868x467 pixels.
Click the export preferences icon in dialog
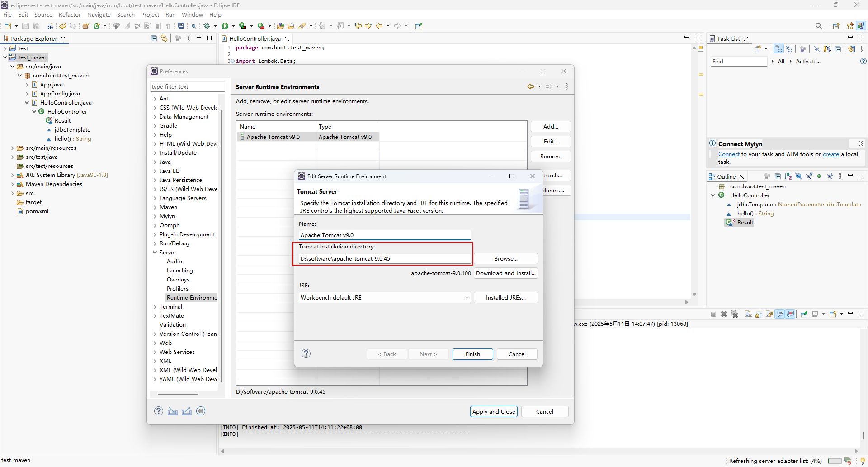pyautogui.click(x=187, y=411)
